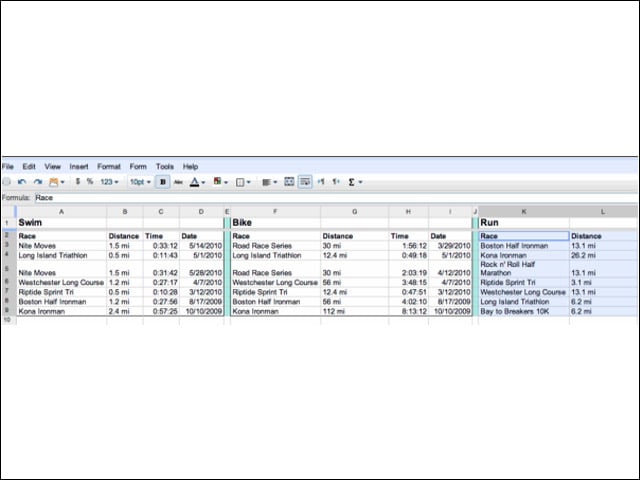This screenshot has height=480, width=640.
Task: Select column L header
Action: 603,212
